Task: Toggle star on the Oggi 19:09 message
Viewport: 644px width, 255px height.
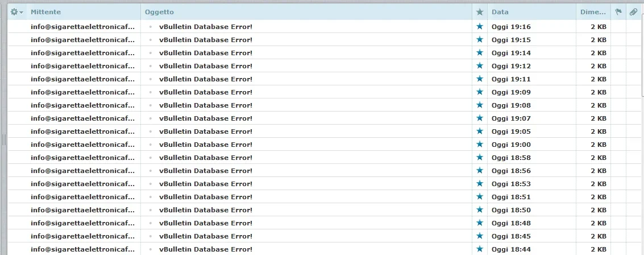Action: pyautogui.click(x=480, y=92)
